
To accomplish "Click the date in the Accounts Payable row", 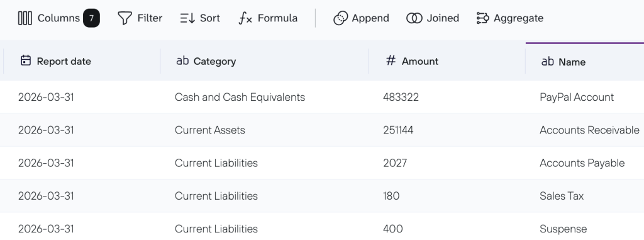I will pyautogui.click(x=46, y=163).
